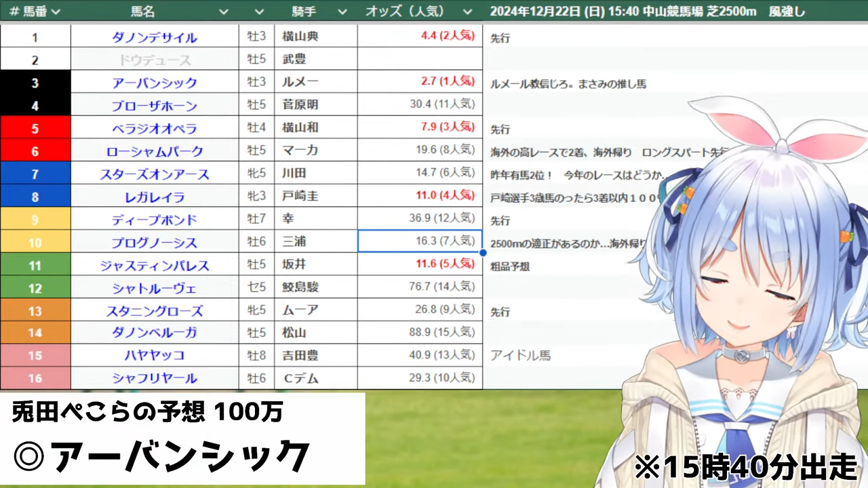This screenshot has height=488, width=868.
Task: Select note 粗品予想 in row 11
Action: tap(510, 266)
